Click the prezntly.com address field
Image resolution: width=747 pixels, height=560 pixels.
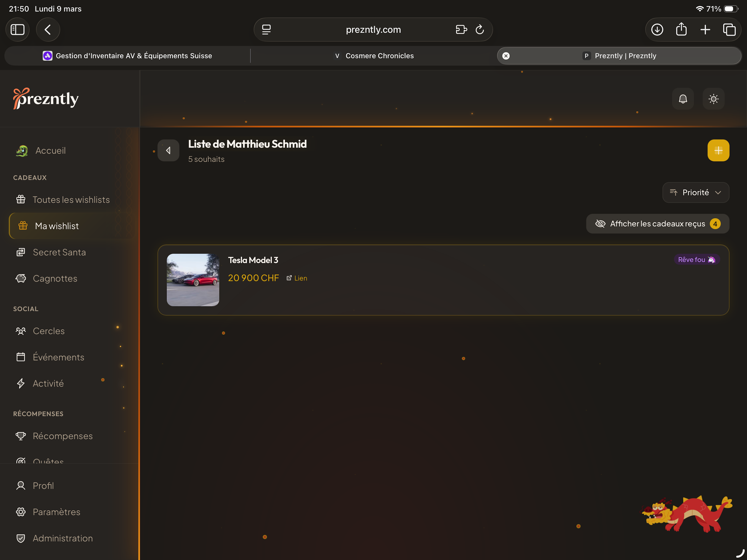(373, 30)
